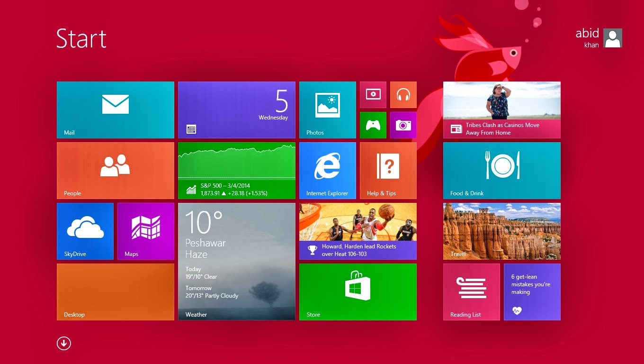The image size is (644, 364).
Task: Open the Desktop tile
Action: 116,292
